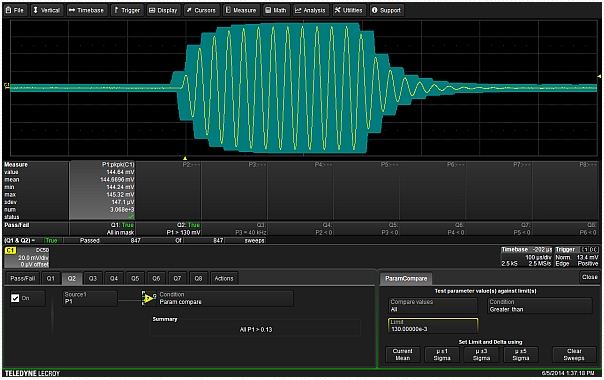
Task: Close the ParamCompare dialog panel
Action: click(x=589, y=277)
